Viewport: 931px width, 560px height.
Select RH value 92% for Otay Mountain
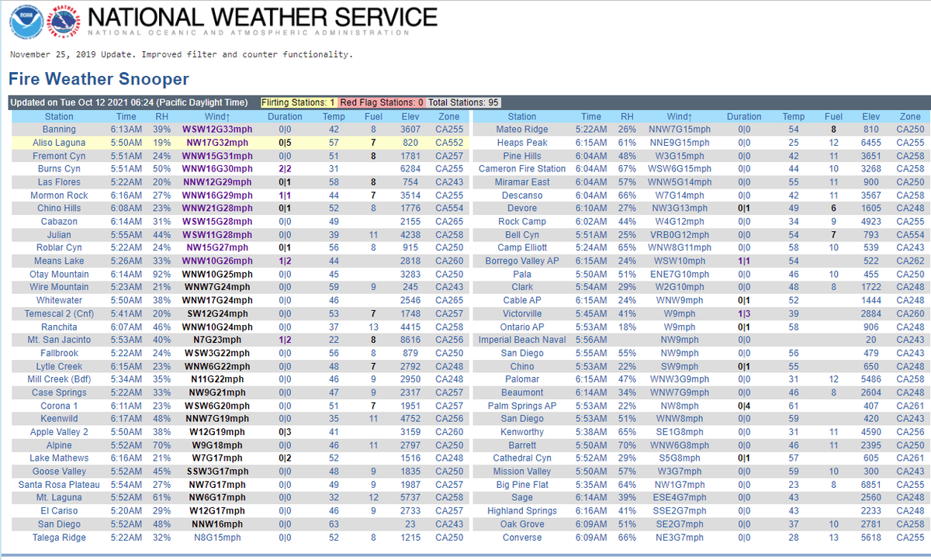coord(161,274)
